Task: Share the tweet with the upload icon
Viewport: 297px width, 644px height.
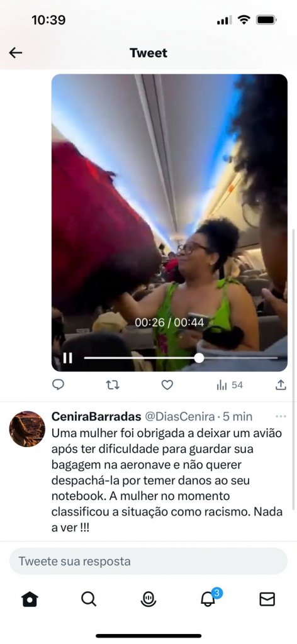Action: [281, 385]
